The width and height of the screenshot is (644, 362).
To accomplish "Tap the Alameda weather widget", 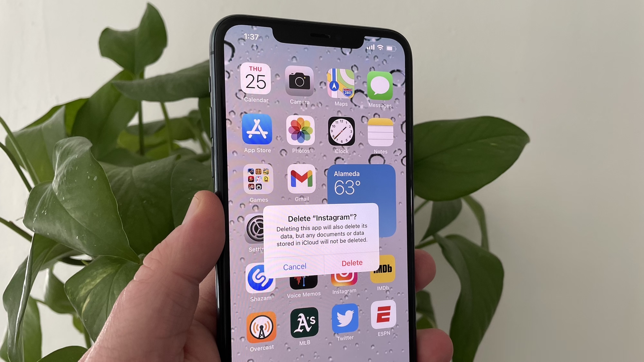I will pyautogui.click(x=358, y=186).
